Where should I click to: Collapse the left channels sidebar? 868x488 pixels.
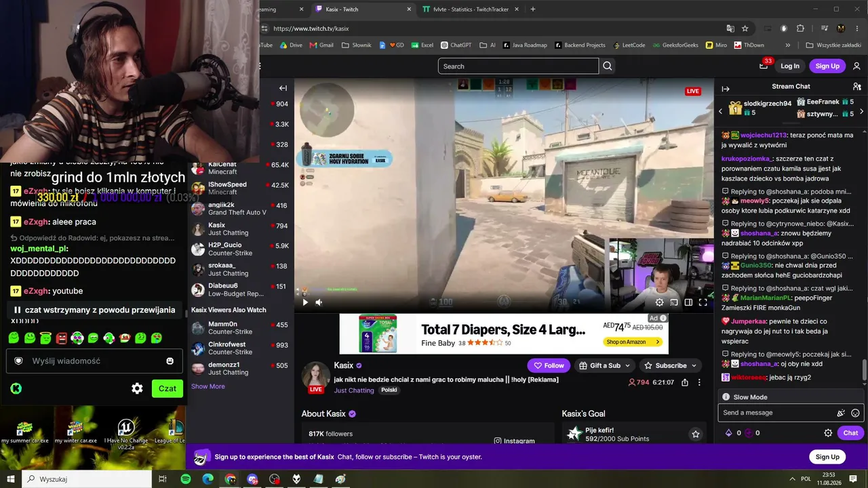tap(283, 88)
